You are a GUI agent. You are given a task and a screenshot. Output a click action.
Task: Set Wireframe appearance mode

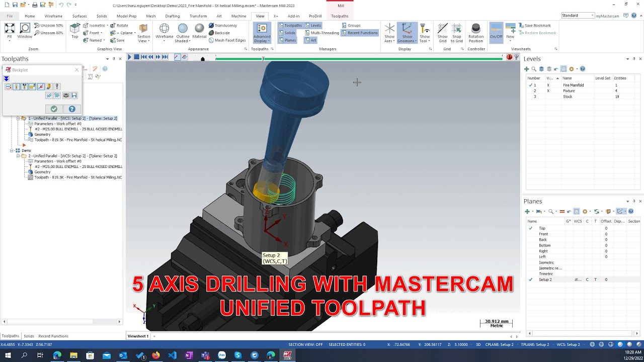165,31
